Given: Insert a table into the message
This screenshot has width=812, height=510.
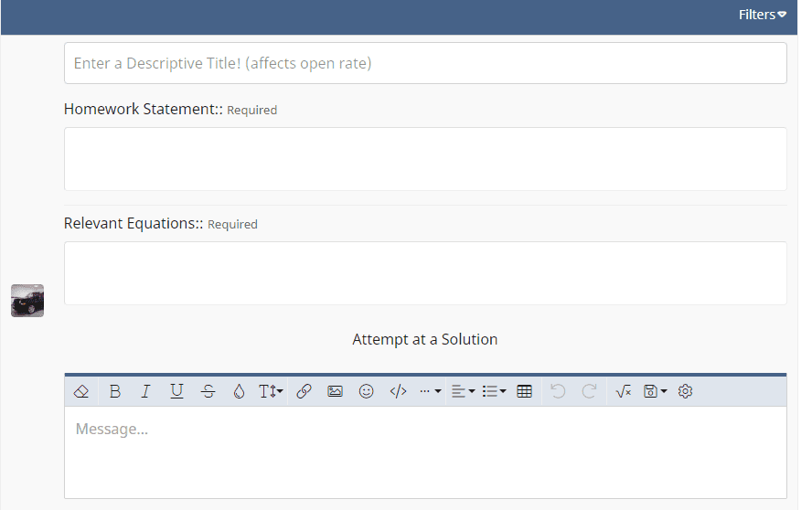Looking at the screenshot, I should [524, 391].
